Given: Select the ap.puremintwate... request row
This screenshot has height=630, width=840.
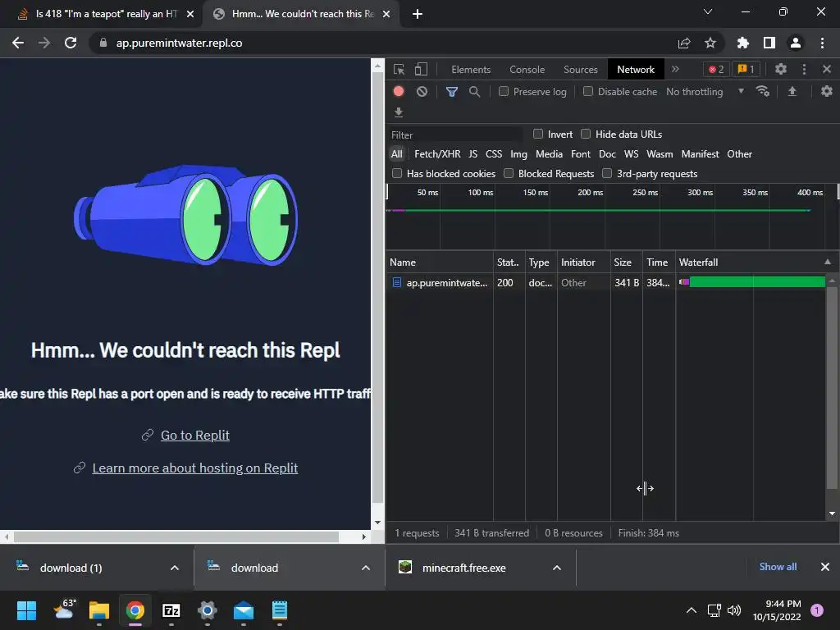Looking at the screenshot, I should pyautogui.click(x=605, y=282).
